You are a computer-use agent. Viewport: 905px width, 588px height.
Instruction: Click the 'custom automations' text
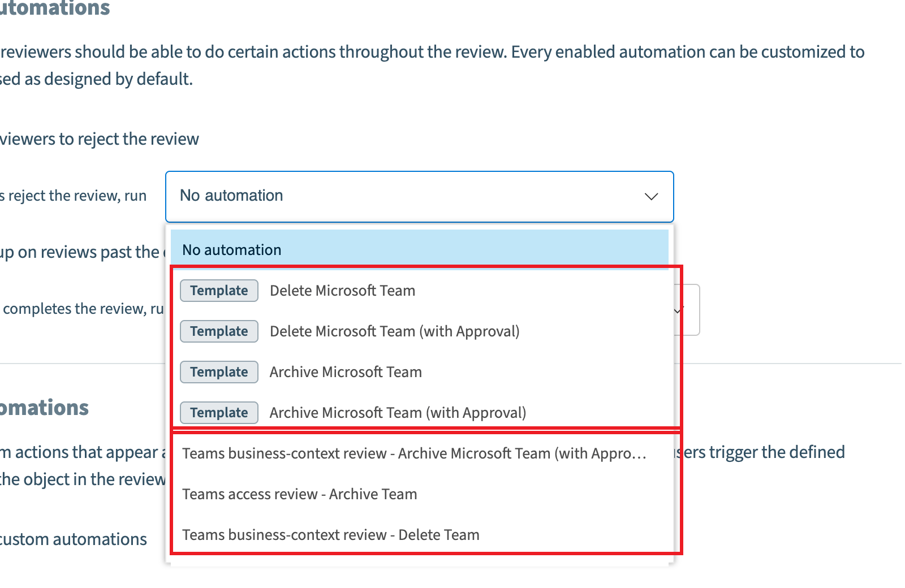pos(74,539)
